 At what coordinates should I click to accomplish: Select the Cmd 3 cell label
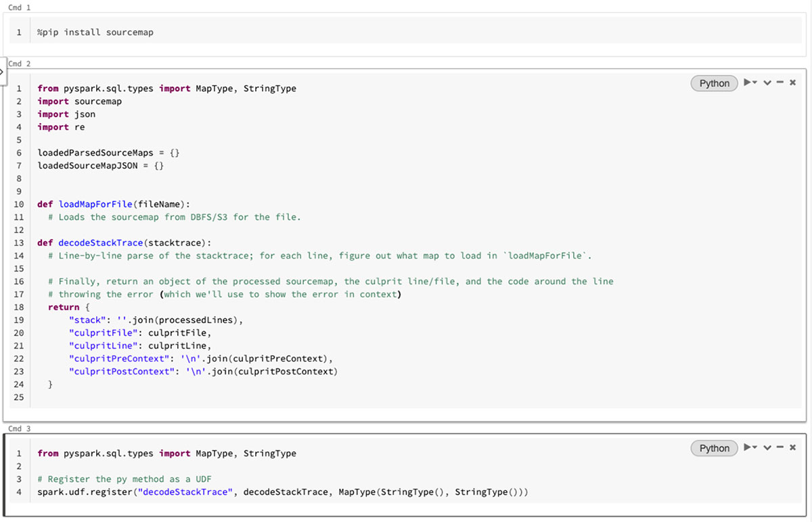pyautogui.click(x=19, y=429)
